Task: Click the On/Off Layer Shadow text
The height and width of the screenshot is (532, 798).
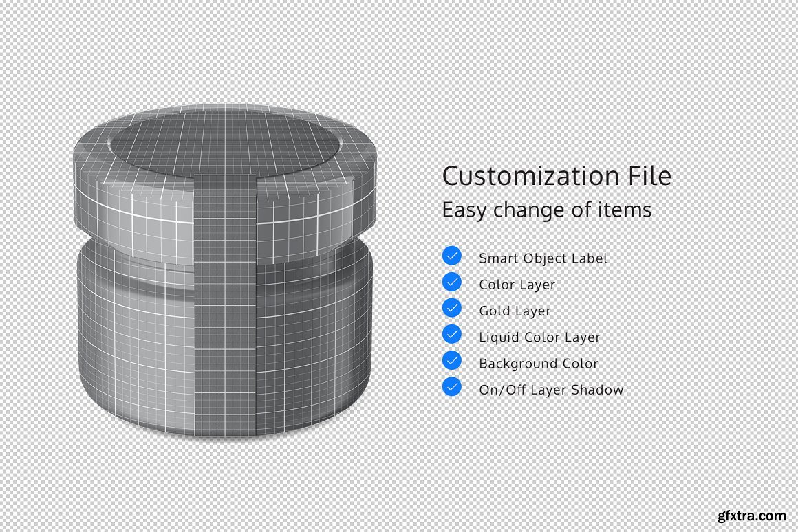Action: (551, 390)
